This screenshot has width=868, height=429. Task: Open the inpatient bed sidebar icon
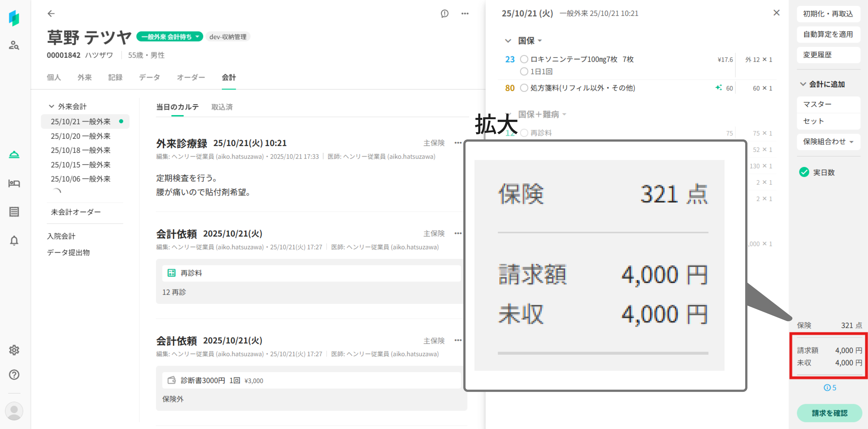pos(14,183)
